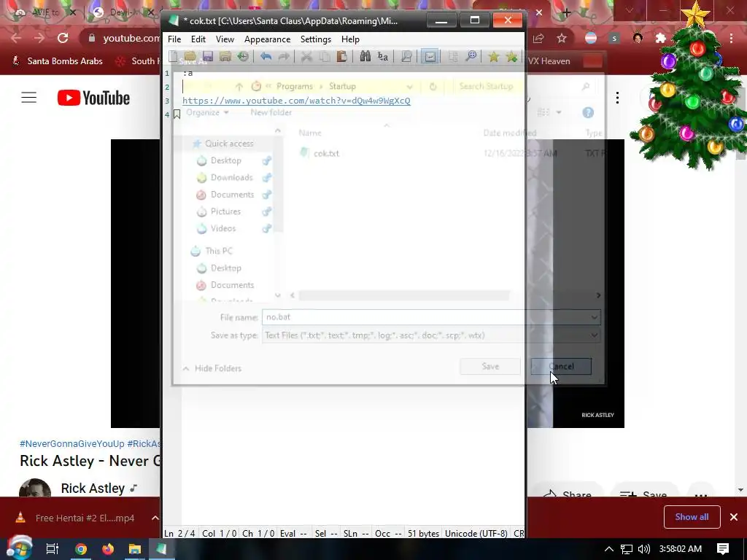The width and height of the screenshot is (747, 560).
Task: Click the taskbar volume icon
Action: [x=643, y=549]
